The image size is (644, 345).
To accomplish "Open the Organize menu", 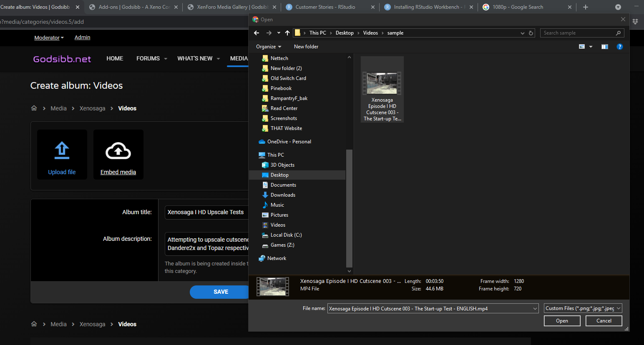I will (269, 47).
